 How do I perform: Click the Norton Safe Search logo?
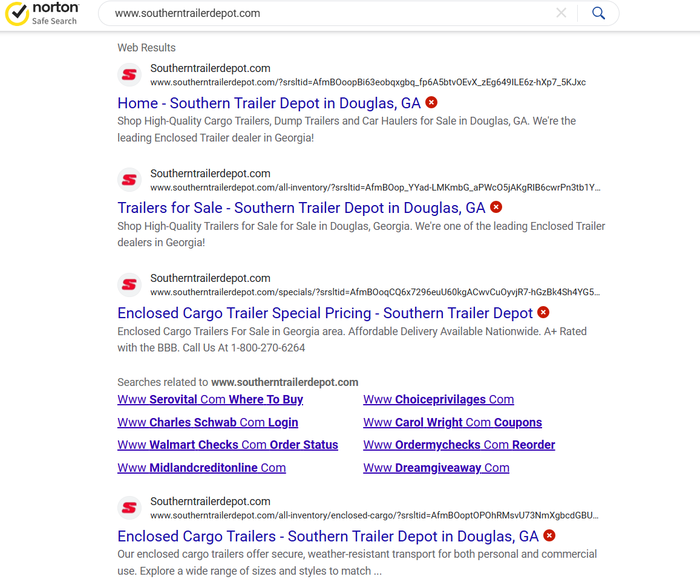[42, 13]
